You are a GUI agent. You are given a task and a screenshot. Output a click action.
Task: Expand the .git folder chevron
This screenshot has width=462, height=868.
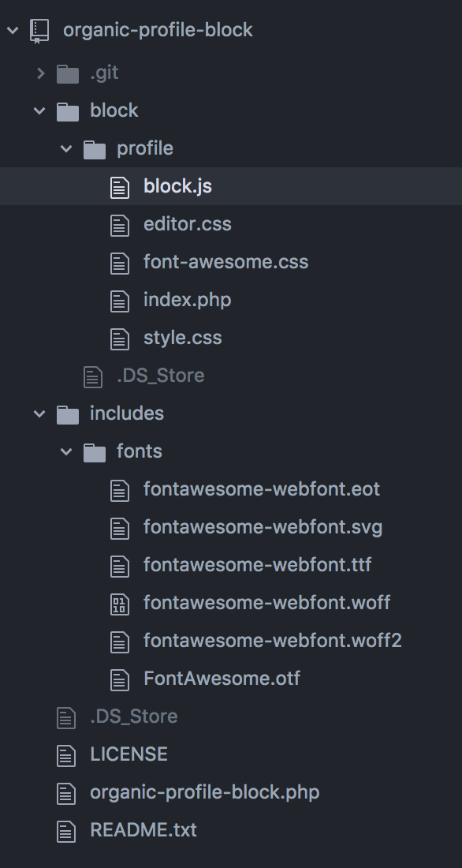[40, 73]
